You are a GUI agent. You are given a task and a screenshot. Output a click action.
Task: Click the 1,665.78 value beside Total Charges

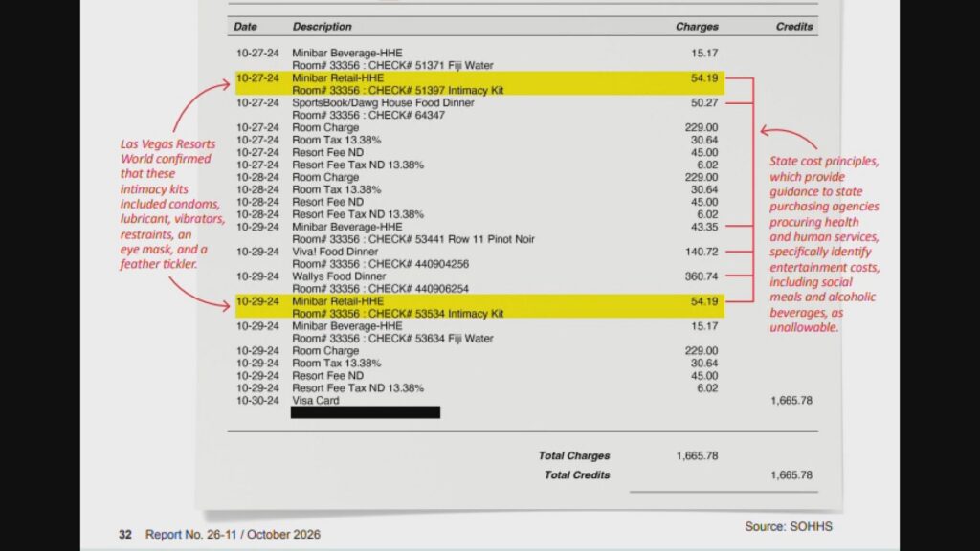pyautogui.click(x=697, y=456)
